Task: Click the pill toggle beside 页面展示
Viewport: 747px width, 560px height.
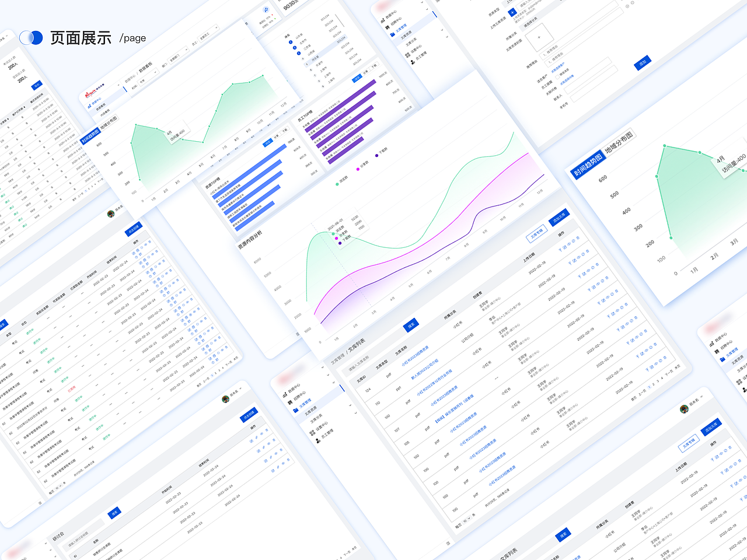Action: 32,37
